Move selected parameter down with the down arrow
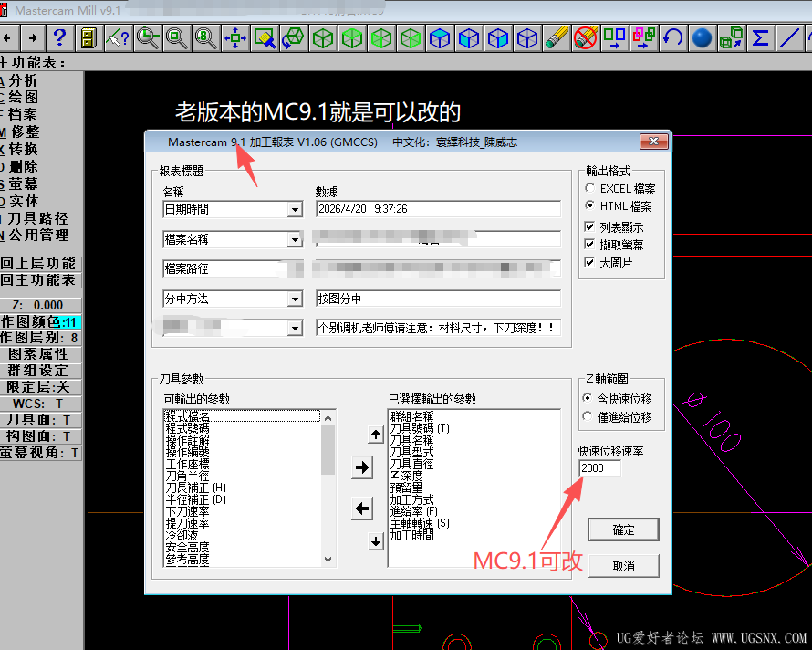812x650 pixels. 376,541
